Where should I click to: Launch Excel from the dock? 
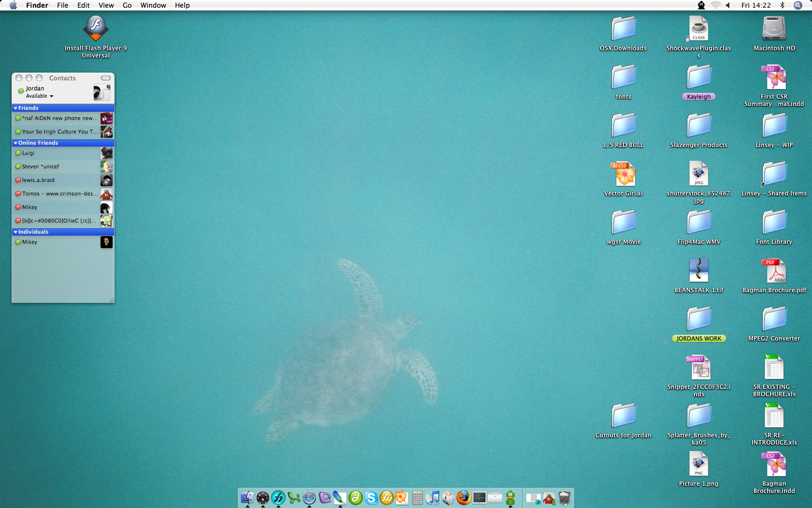click(294, 497)
